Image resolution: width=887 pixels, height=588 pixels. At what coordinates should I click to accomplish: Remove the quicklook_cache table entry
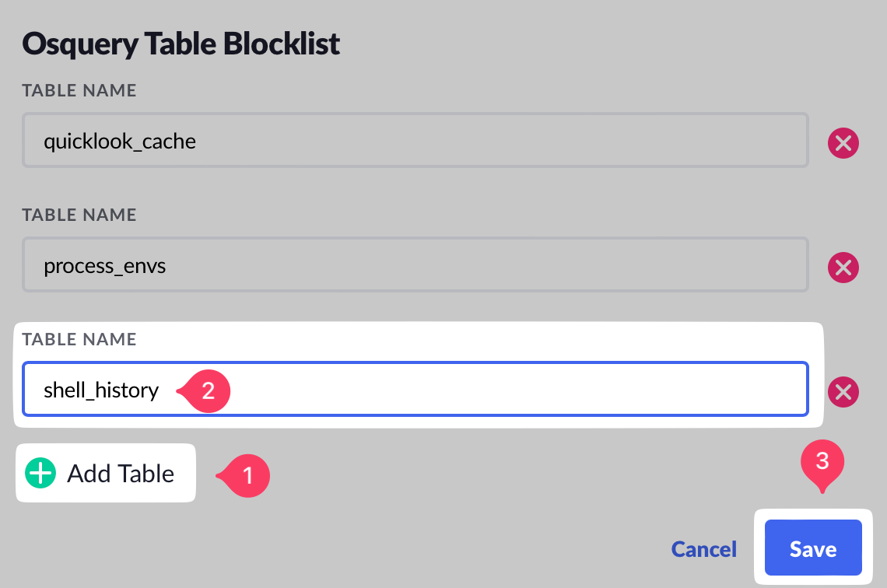click(843, 144)
